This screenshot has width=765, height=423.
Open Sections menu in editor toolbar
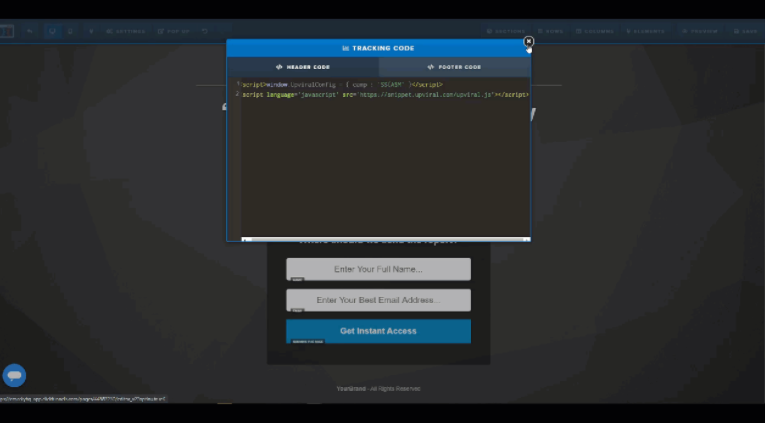click(x=506, y=31)
